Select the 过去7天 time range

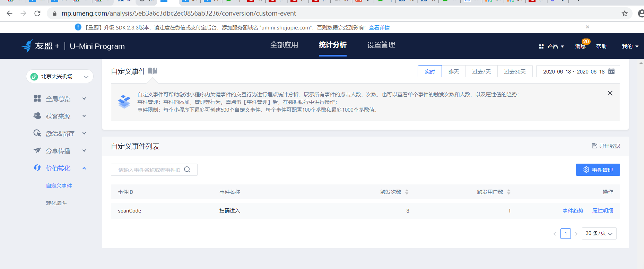coord(481,71)
